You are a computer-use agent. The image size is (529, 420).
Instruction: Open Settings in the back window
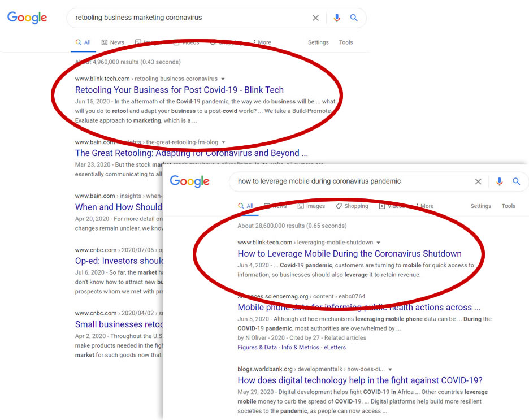pos(318,42)
